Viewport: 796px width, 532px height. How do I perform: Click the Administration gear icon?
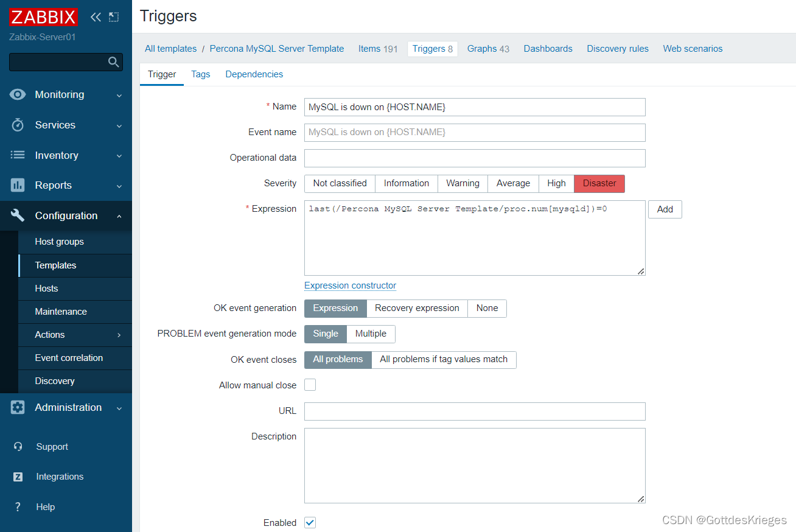click(18, 407)
